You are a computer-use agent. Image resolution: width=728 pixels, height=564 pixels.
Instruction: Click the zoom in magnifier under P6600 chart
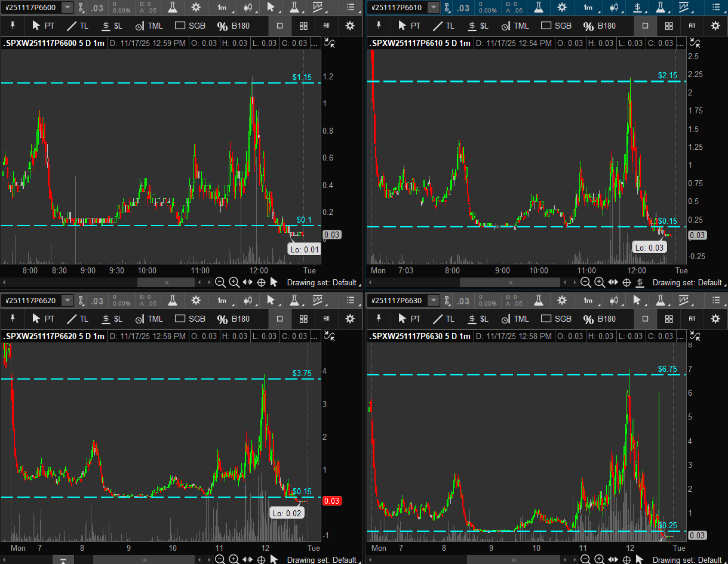(x=234, y=282)
